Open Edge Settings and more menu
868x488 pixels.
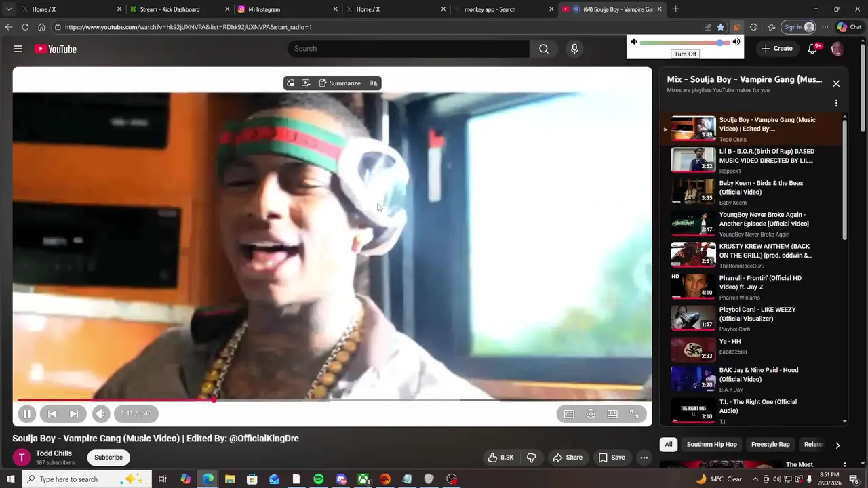[x=825, y=27]
